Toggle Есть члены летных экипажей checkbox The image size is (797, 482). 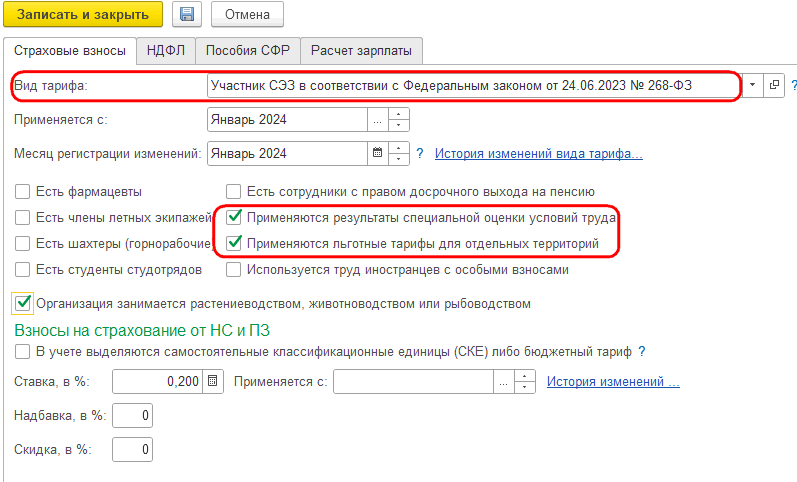22,218
